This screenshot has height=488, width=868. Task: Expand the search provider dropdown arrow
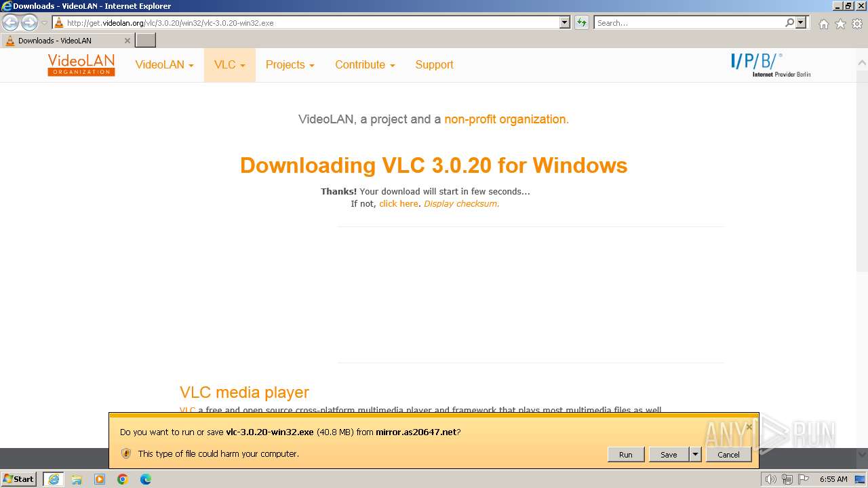(801, 22)
